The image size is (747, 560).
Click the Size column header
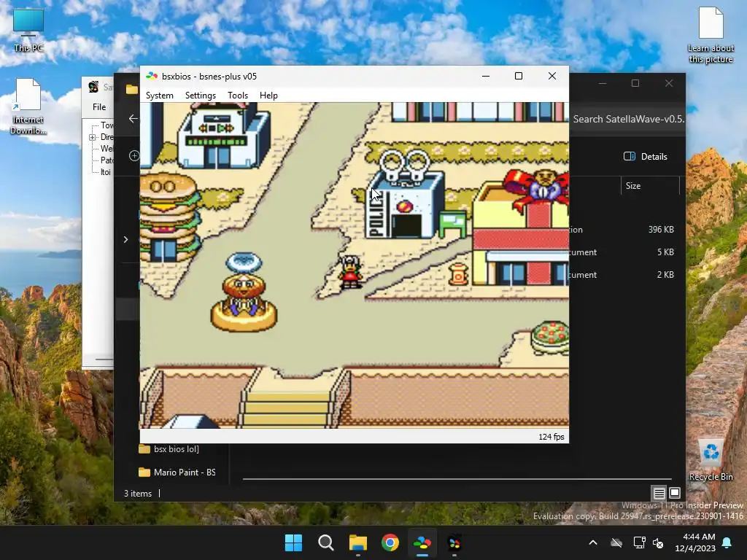[x=650, y=186]
